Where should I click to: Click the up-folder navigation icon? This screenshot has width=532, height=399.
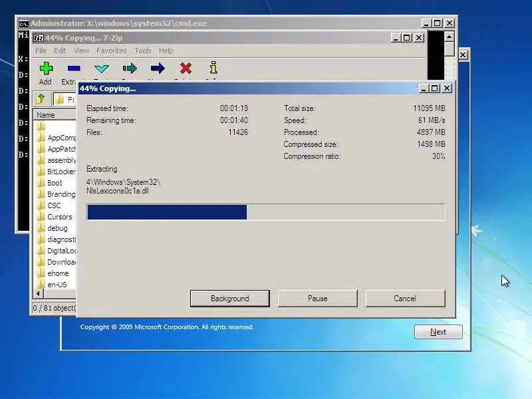41,99
